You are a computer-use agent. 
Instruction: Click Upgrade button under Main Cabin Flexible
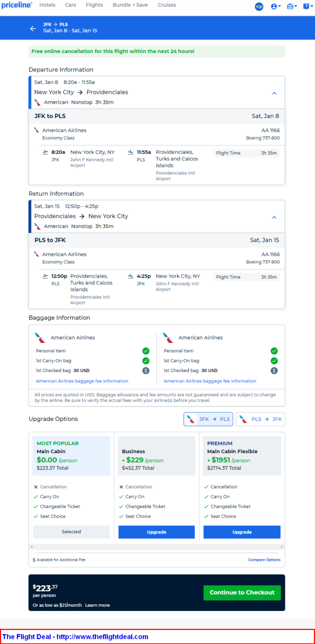[242, 532]
